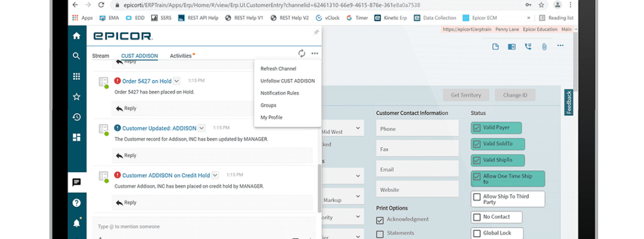Bookmark this page with the star icon

pos(541,5)
